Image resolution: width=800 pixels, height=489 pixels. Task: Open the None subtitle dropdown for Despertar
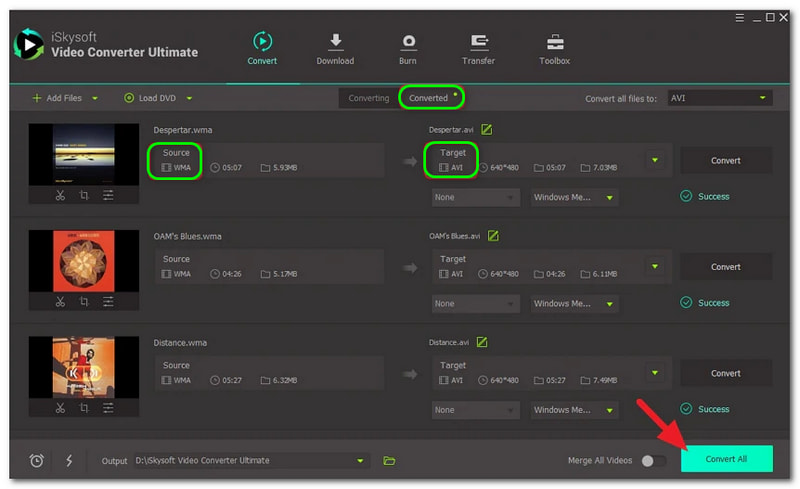(476, 197)
